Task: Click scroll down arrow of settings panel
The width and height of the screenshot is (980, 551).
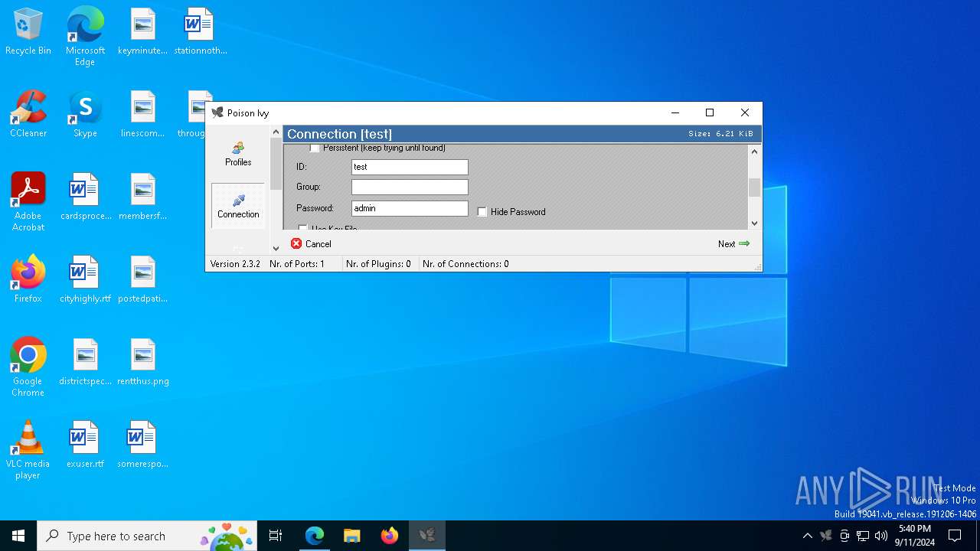Action: pos(754,223)
